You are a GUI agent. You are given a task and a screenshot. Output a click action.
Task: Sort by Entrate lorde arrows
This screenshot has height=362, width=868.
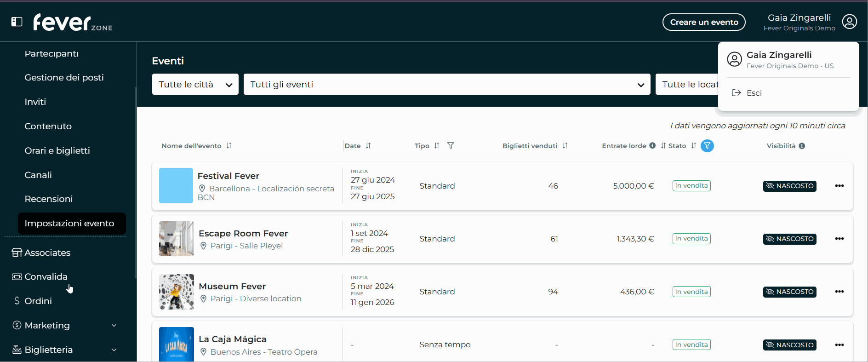(x=663, y=146)
